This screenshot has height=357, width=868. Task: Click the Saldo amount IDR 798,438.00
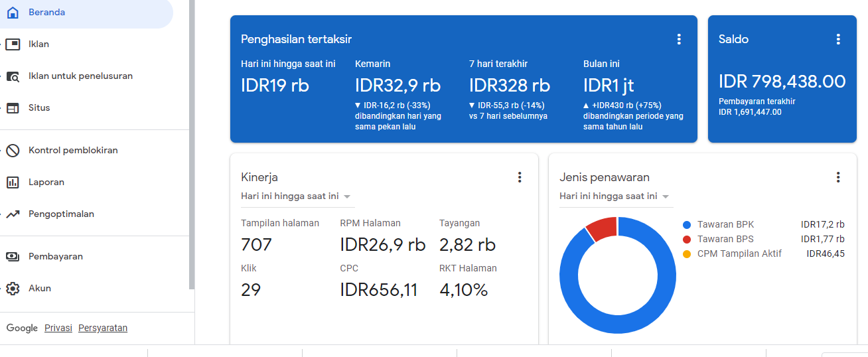coord(782,82)
